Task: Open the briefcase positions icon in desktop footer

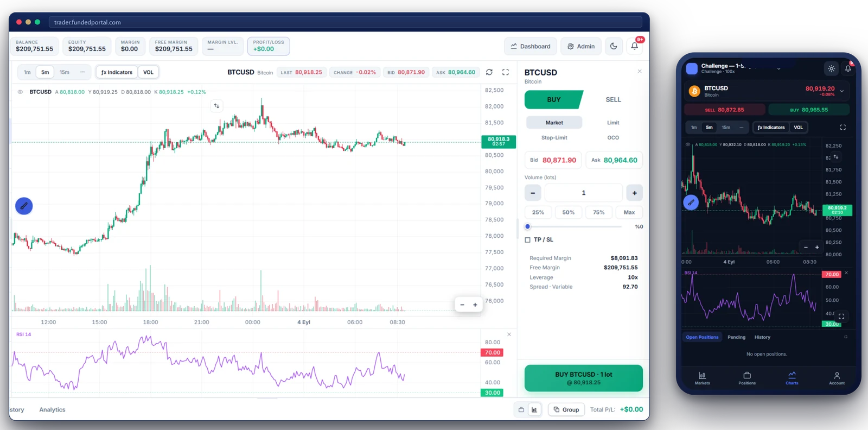Action: (521, 410)
